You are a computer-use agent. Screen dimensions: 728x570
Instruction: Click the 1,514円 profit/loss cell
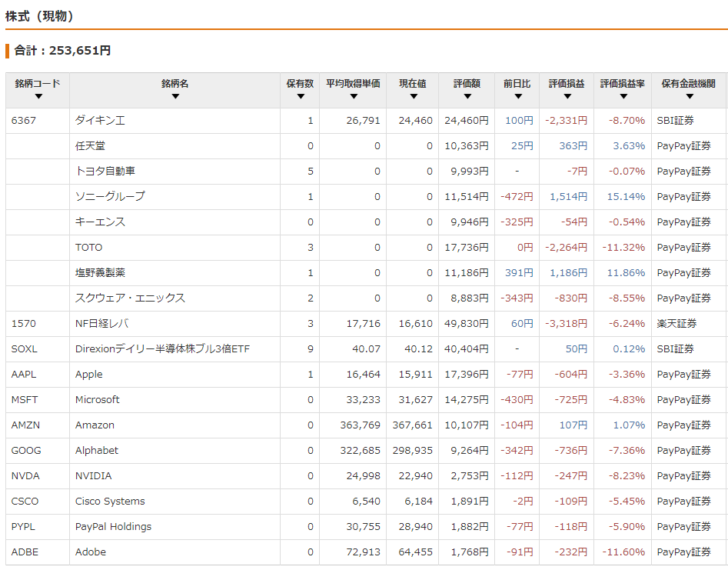(x=568, y=196)
